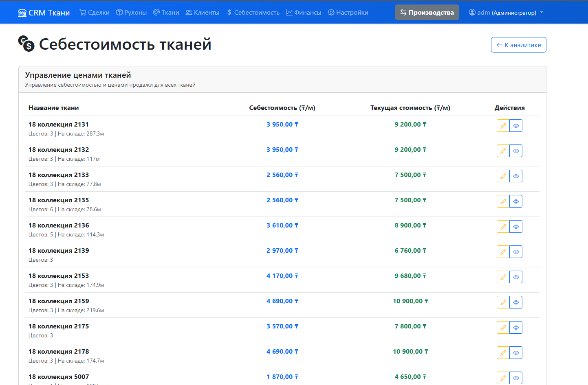The width and height of the screenshot is (588, 385).
Task: Click the Название ткани column header
Action: click(x=54, y=108)
